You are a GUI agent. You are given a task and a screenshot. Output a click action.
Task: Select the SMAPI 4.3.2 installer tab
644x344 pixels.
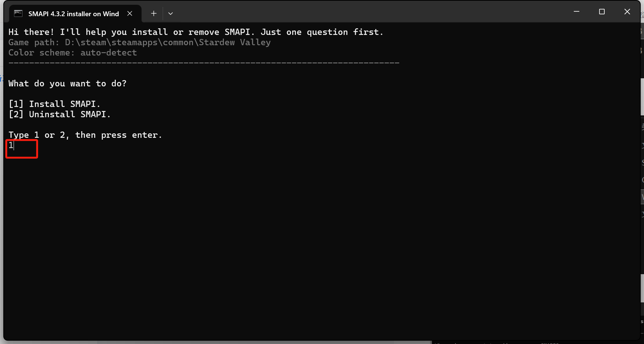click(x=74, y=14)
